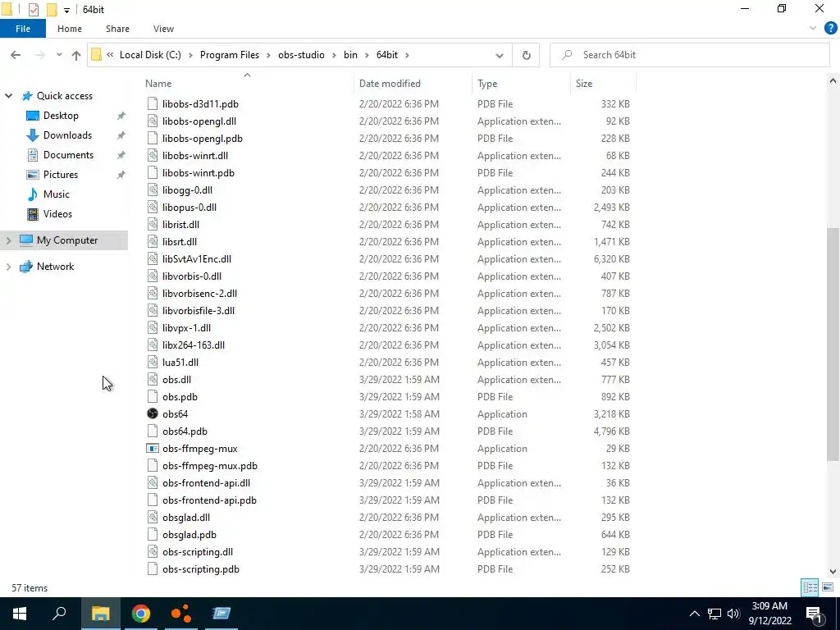Open the address bar history dropdown
The image size is (840, 630).
(x=500, y=55)
